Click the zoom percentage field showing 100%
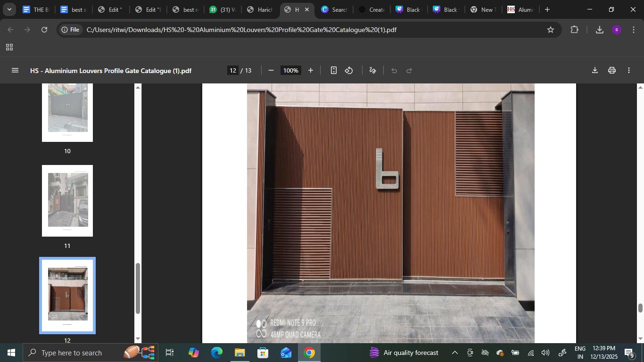This screenshot has width=644, height=362. coord(290,71)
